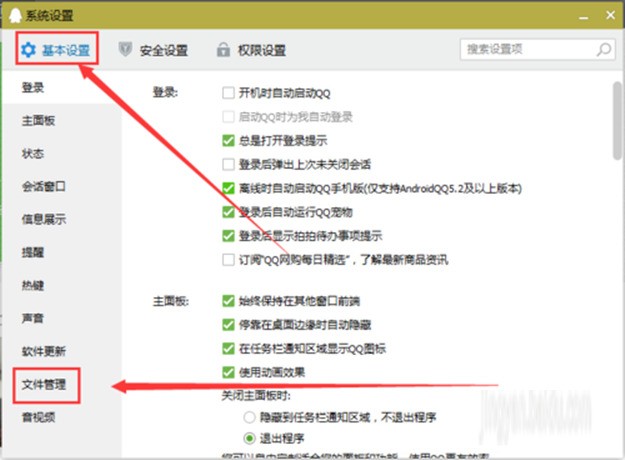The width and height of the screenshot is (625, 460).
Task: Select 隐藏到任务栏通知区域 radio option
Action: pos(250,417)
